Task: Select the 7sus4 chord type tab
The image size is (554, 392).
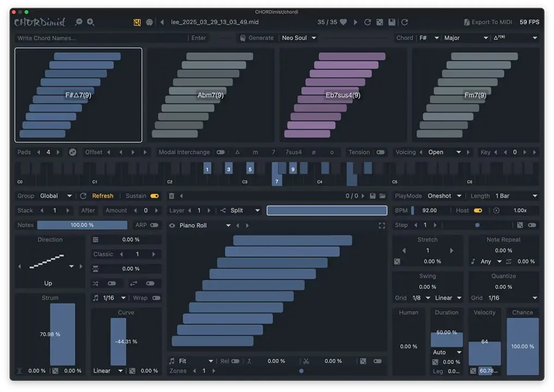Action: (294, 152)
